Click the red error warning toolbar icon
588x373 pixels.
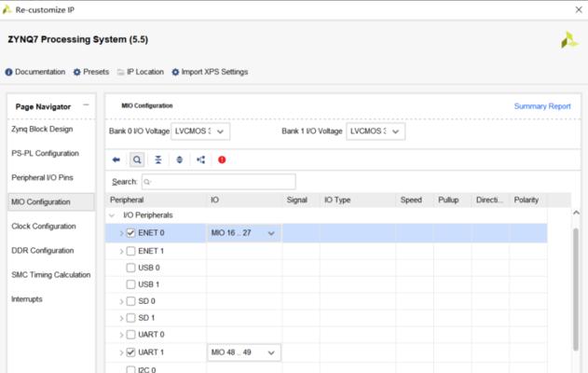pos(222,159)
